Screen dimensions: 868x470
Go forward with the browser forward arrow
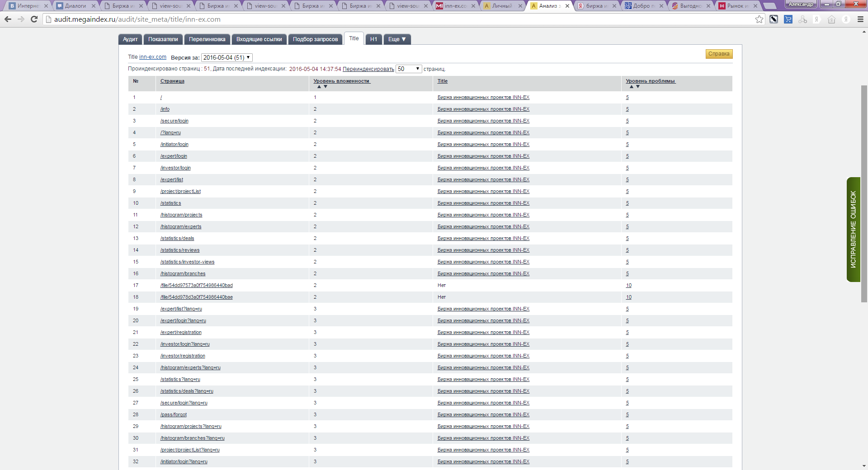point(21,19)
